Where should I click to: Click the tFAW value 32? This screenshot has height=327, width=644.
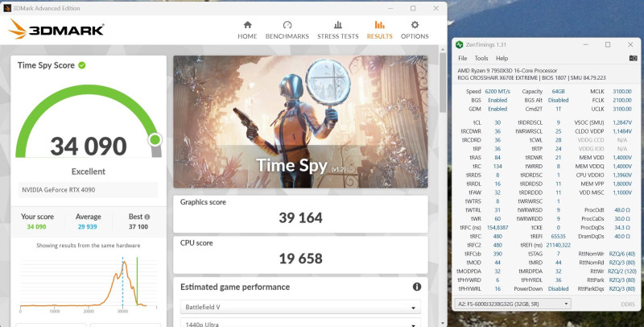[497, 192]
